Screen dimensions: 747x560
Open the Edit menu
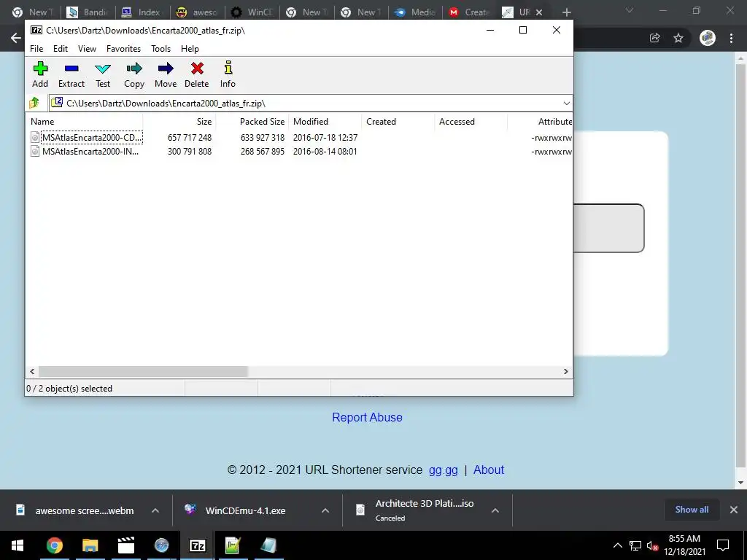coord(61,49)
